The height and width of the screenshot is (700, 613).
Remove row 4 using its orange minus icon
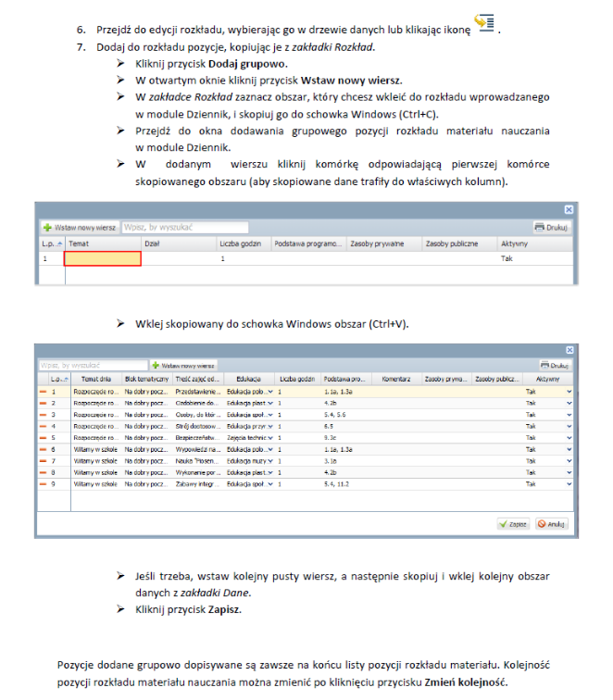[43, 426]
